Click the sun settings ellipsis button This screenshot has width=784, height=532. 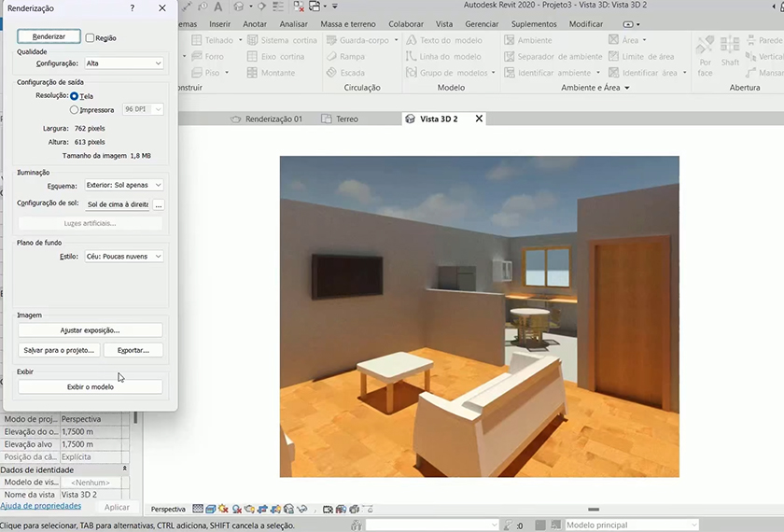pos(159,204)
